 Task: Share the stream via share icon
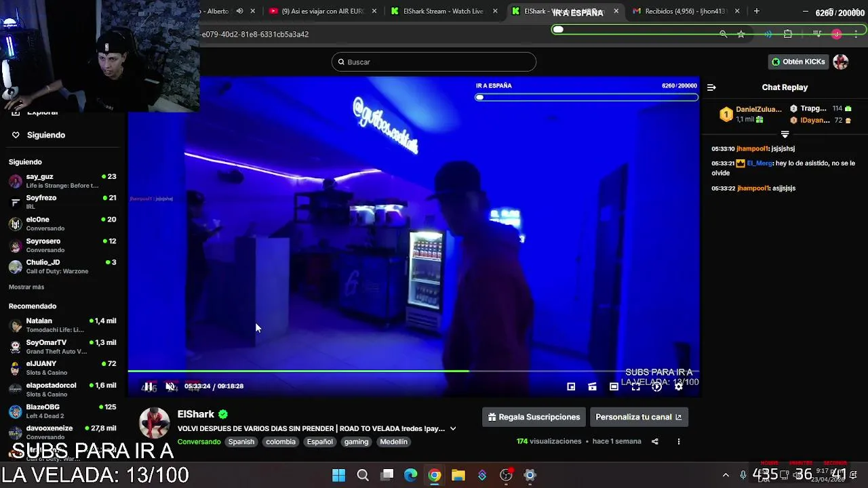pos(655,441)
